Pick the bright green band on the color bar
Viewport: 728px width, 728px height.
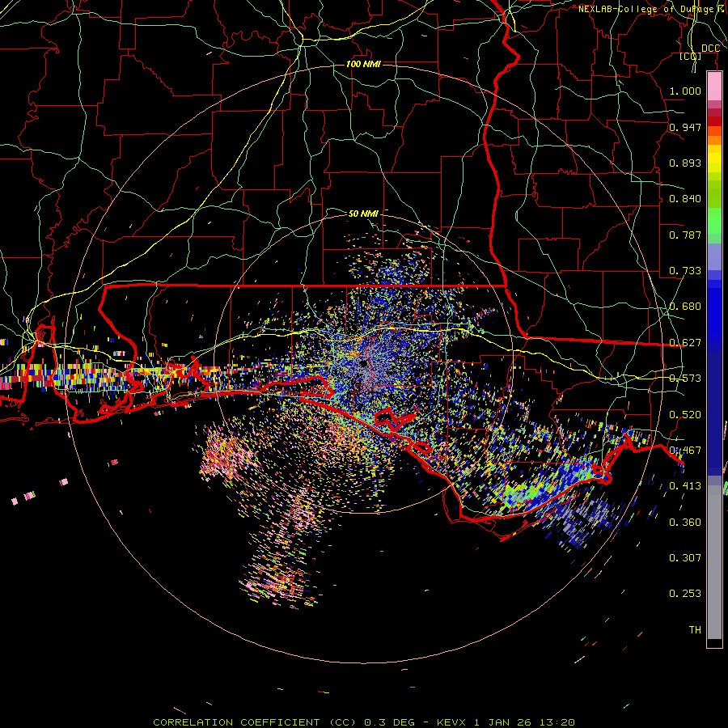[x=714, y=221]
